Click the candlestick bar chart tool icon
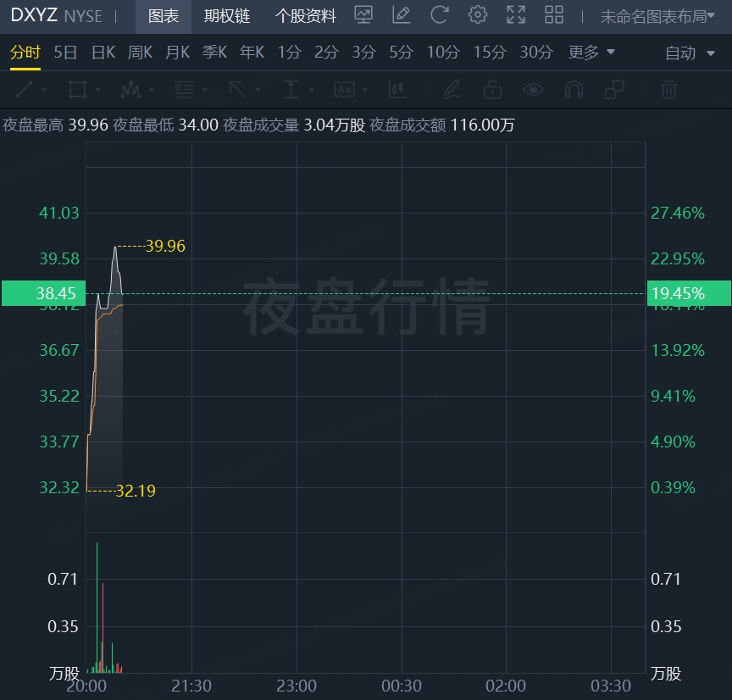Viewport: 732px width, 700px height. click(397, 89)
